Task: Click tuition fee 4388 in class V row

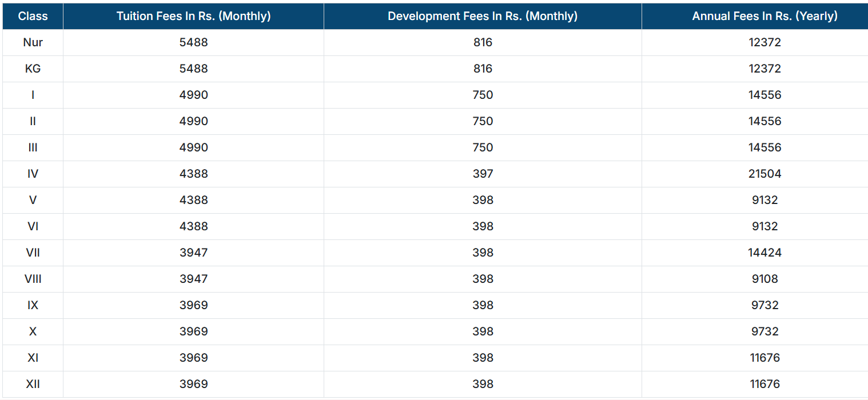Action: point(193,200)
